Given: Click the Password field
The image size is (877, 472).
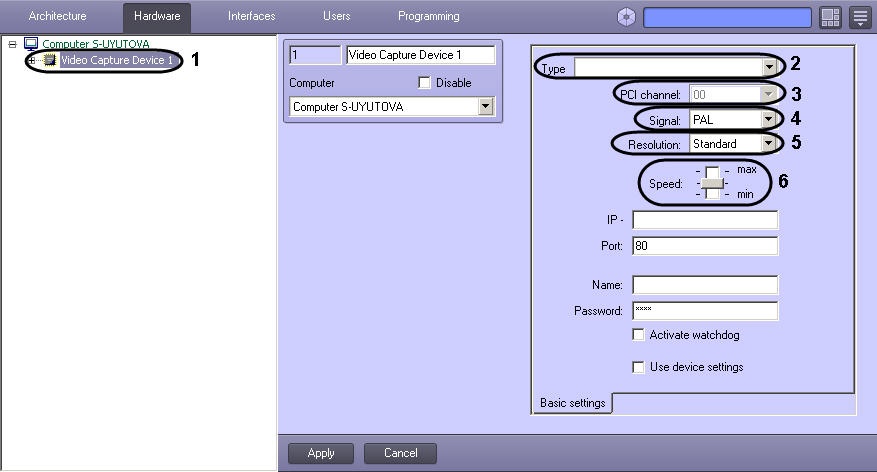Looking at the screenshot, I should 705,310.
